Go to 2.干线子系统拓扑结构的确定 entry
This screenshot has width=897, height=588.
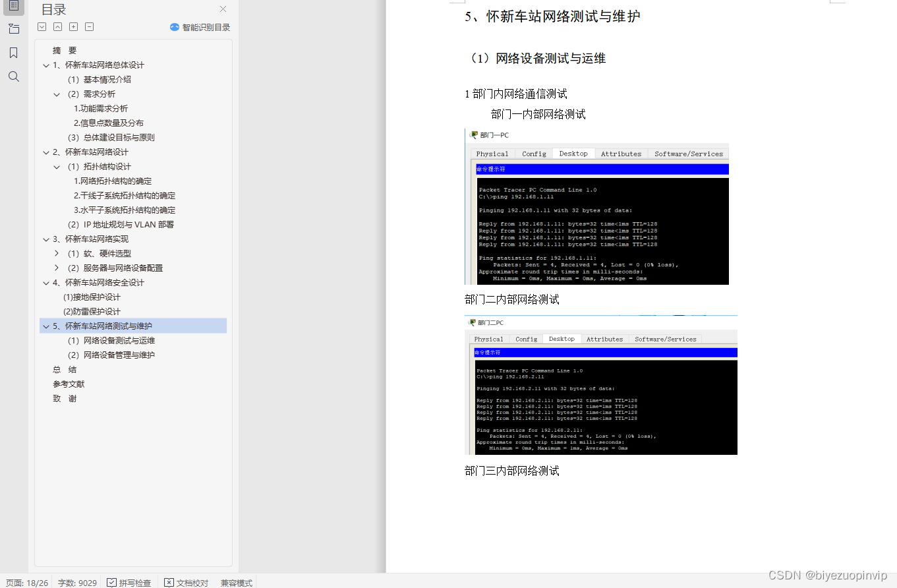(125, 196)
